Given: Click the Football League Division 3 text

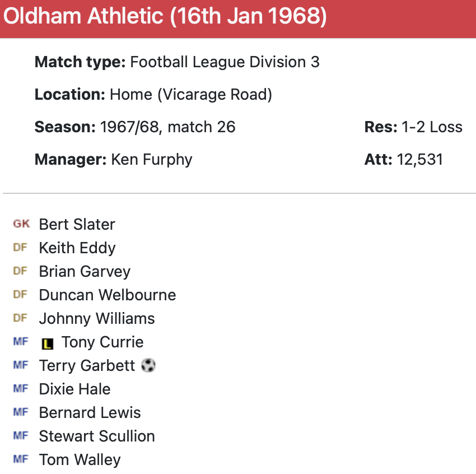Looking at the screenshot, I should tap(225, 62).
